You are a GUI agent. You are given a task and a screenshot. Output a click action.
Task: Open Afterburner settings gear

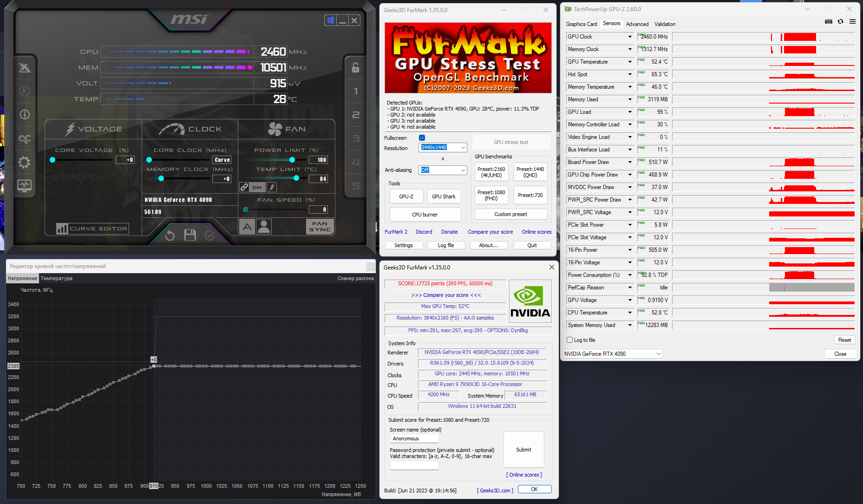(x=25, y=162)
